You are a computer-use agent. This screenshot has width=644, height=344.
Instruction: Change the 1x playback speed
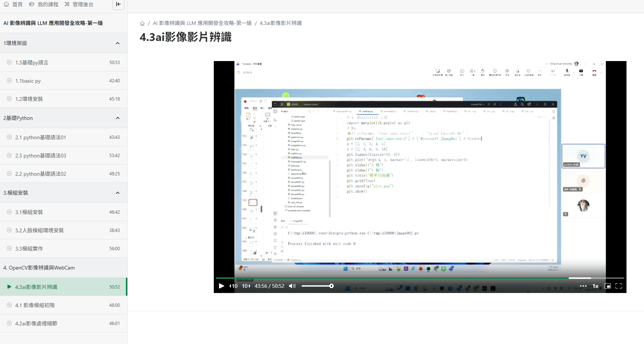coord(596,286)
